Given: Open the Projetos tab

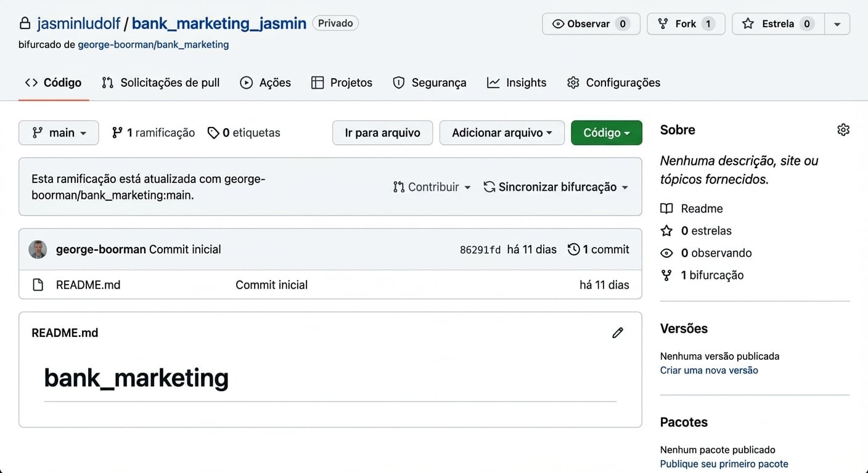Looking at the screenshot, I should 342,83.
